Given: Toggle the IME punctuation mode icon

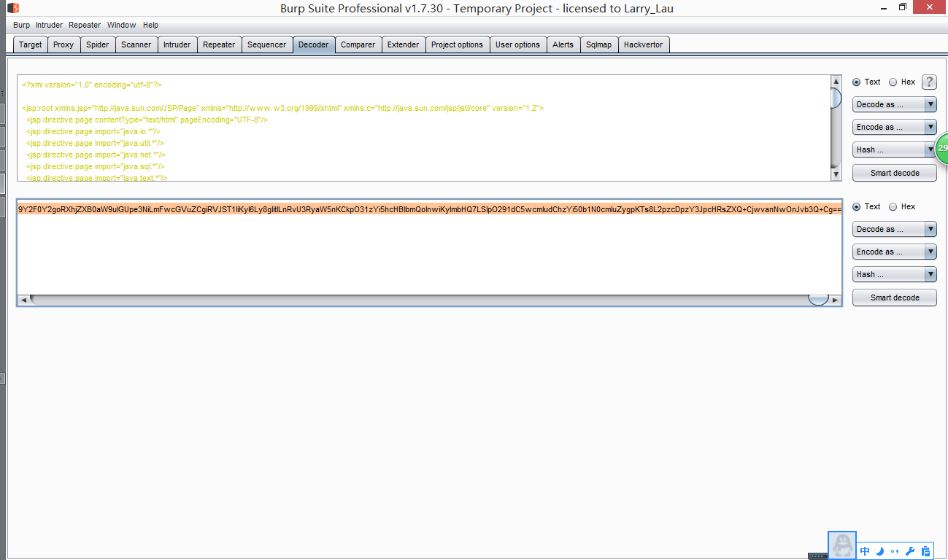Looking at the screenshot, I should pyautogui.click(x=895, y=551).
